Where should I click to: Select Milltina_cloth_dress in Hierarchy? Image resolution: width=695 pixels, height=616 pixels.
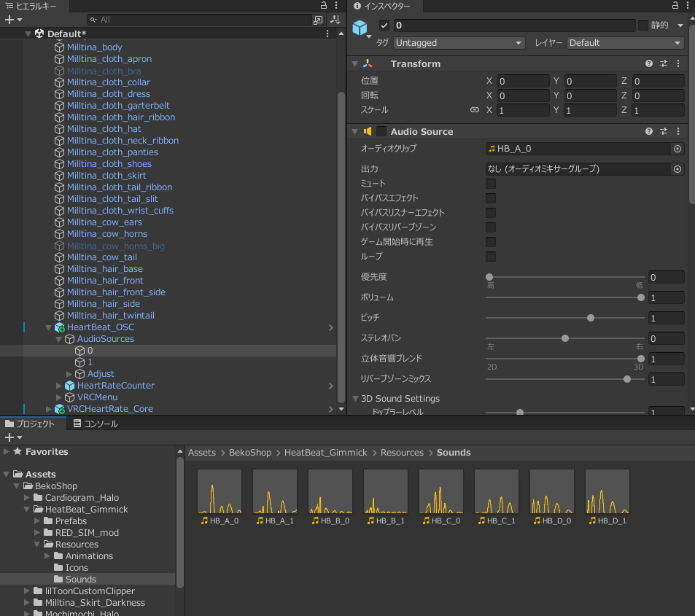(x=108, y=94)
